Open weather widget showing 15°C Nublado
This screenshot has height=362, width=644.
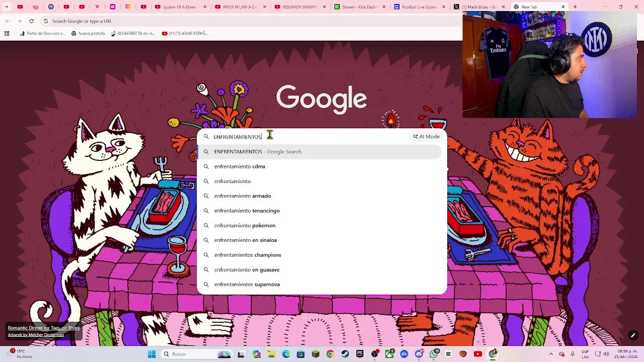pyautogui.click(x=19, y=354)
